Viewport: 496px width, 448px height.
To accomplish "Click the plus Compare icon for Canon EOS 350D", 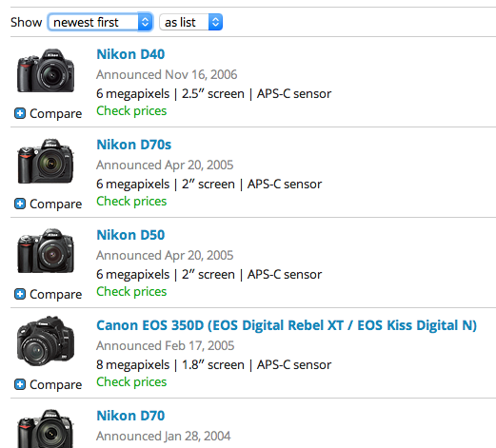I will (x=20, y=384).
